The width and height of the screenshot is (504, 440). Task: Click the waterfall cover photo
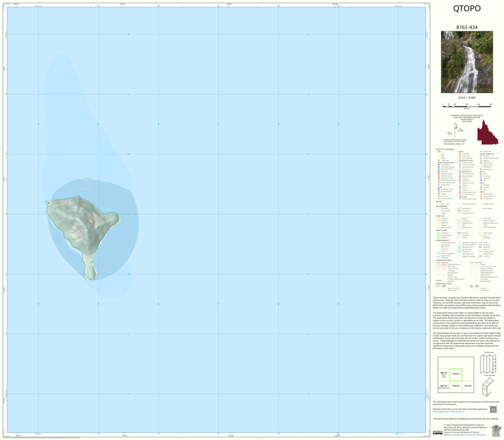click(x=467, y=62)
